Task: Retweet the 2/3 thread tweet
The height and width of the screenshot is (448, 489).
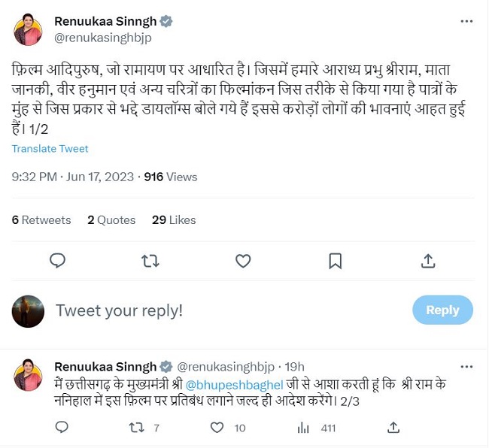Action: (x=137, y=428)
